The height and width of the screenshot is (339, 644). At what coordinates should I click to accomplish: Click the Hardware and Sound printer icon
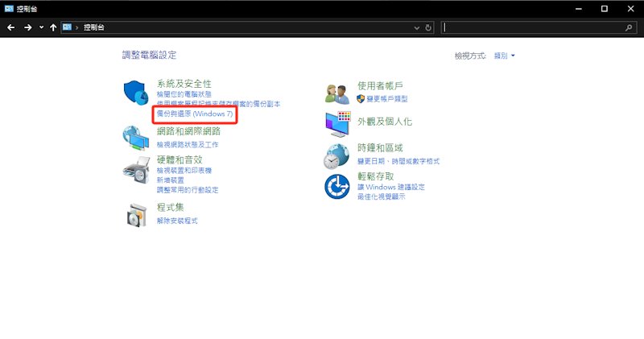click(136, 170)
